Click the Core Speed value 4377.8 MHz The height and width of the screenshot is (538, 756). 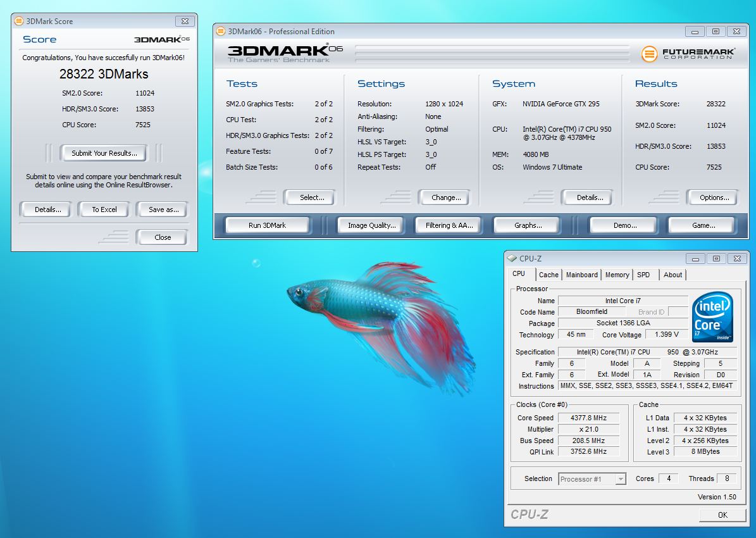click(x=588, y=418)
